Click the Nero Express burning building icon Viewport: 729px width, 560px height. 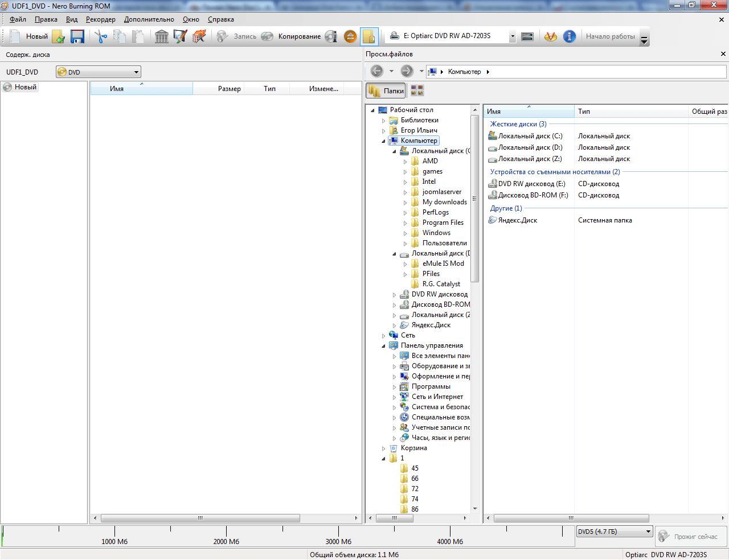162,36
